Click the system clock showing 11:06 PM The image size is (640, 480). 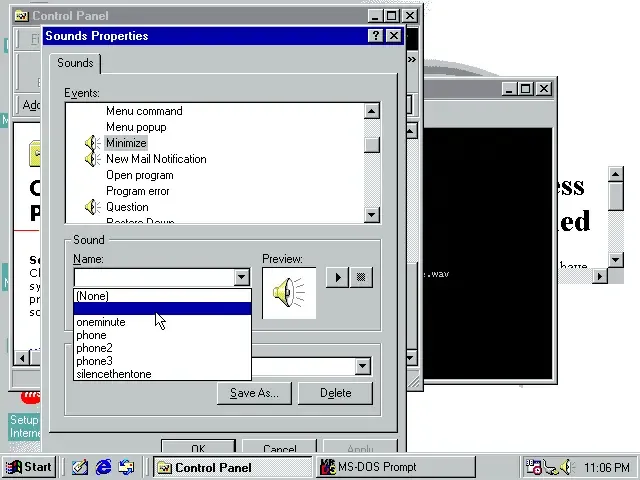pyautogui.click(x=607, y=467)
